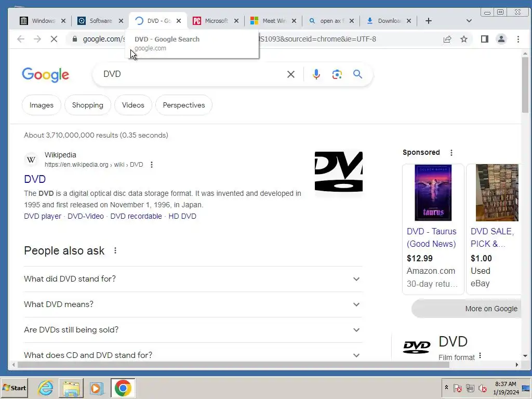This screenshot has height=399, width=532.
Task: Click the DVD logo thumbnail image
Action: tap(339, 171)
